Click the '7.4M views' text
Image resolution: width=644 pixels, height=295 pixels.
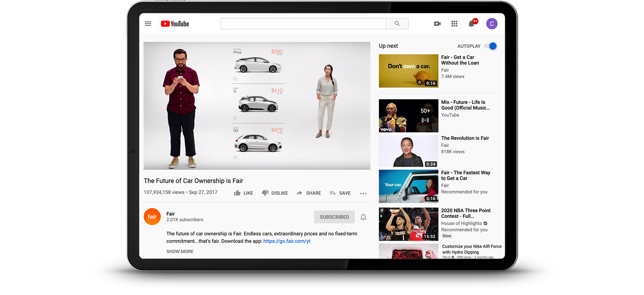click(x=453, y=76)
